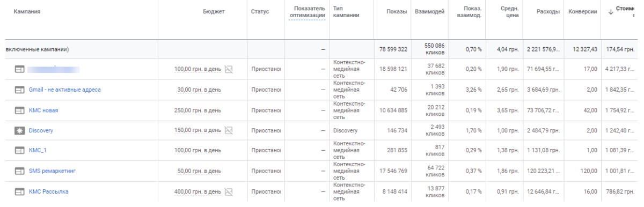
Task: Open status dropdown for Discovery row
Action: coord(266,130)
